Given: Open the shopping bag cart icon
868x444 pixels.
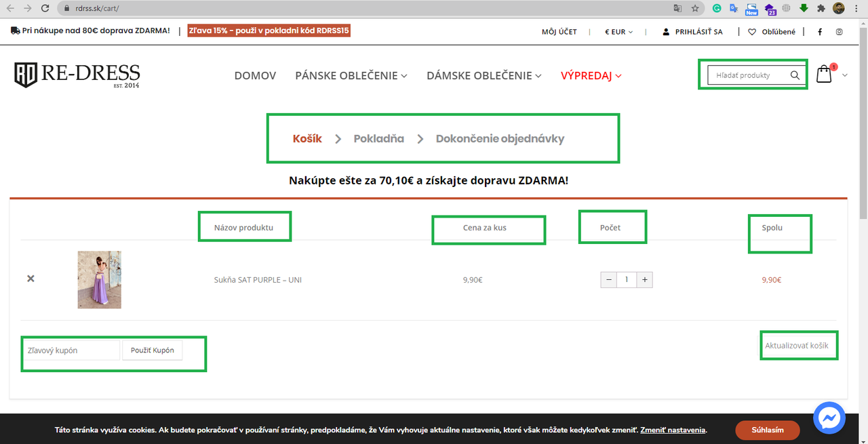Looking at the screenshot, I should tap(824, 74).
